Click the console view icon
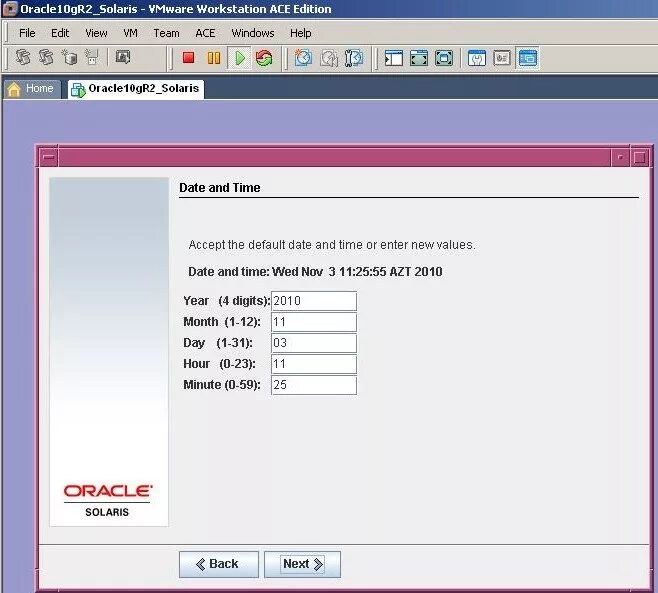This screenshot has width=658, height=593. [502, 58]
